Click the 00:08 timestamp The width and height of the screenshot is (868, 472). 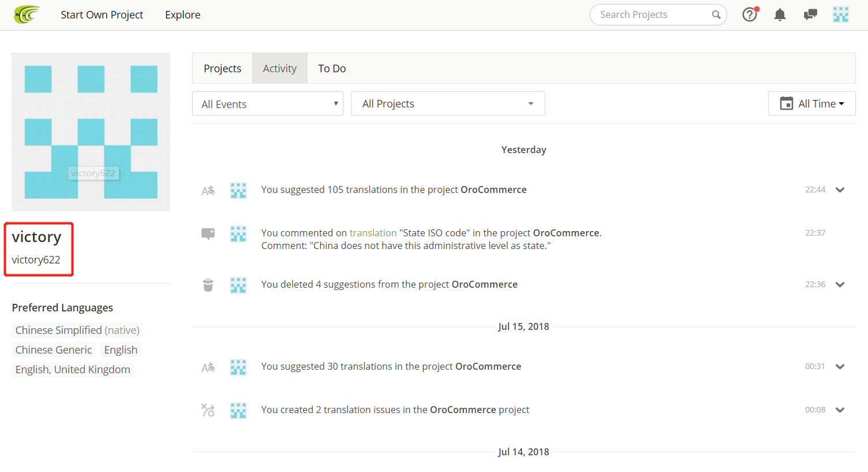click(x=815, y=410)
